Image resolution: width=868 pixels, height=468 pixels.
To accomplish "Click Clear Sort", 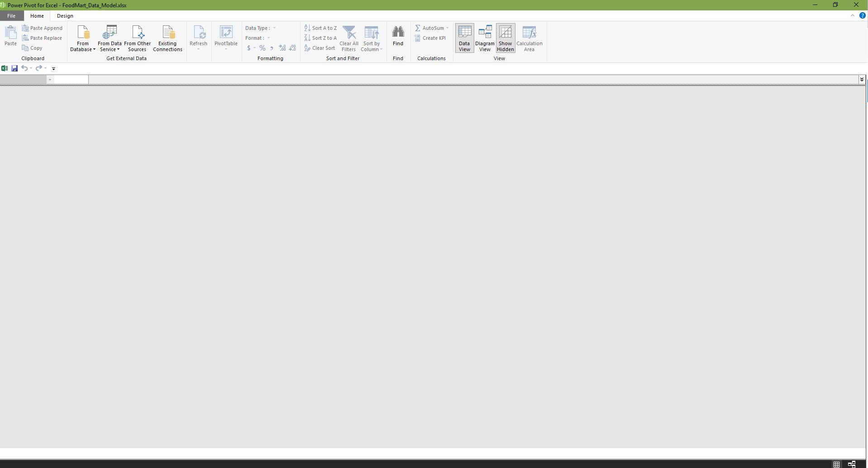I will coord(320,48).
